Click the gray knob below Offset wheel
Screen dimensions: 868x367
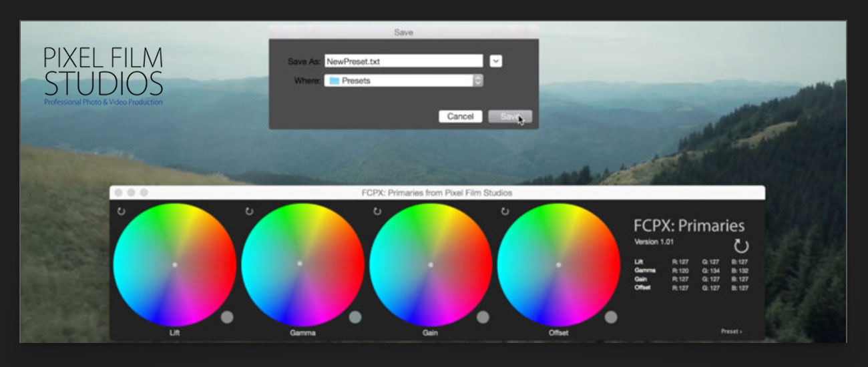click(611, 317)
